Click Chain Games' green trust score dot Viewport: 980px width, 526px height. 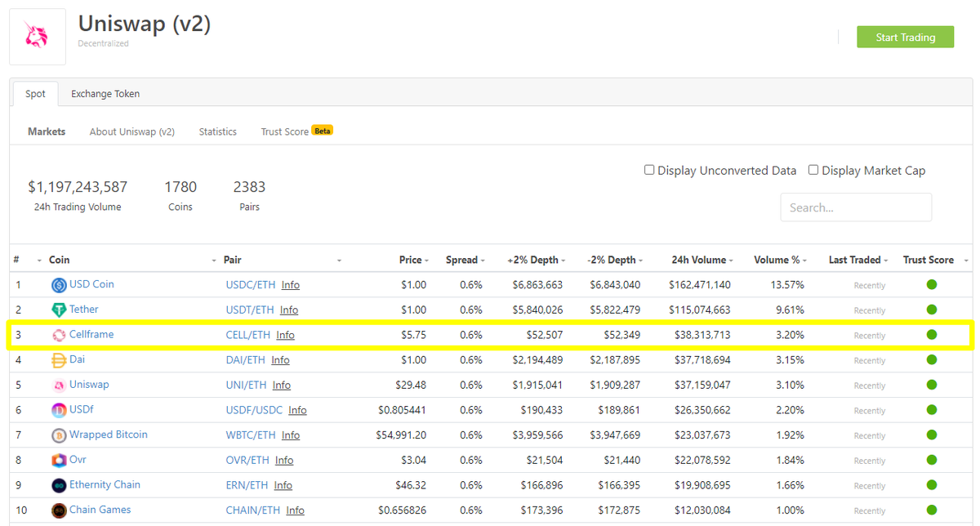[931, 510]
